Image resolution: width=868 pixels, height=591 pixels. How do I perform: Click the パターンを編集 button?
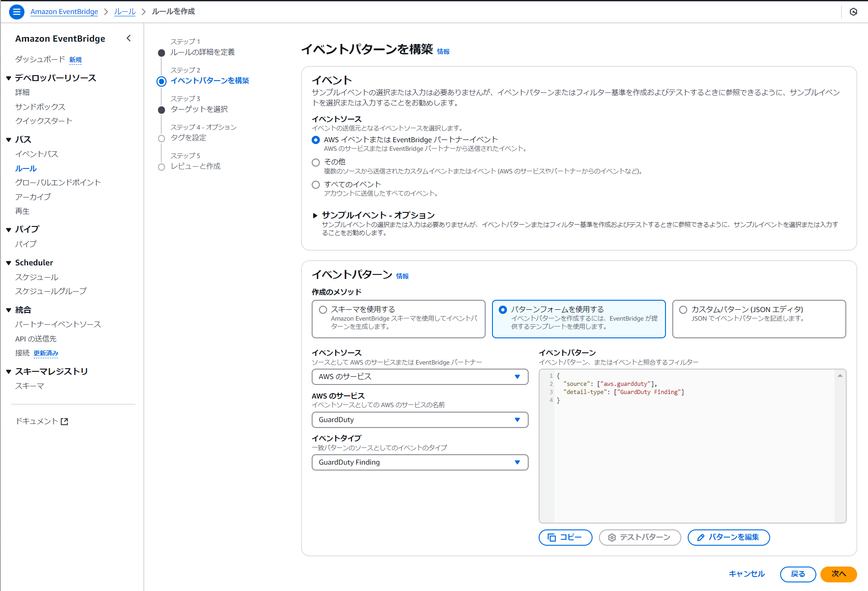coord(728,538)
